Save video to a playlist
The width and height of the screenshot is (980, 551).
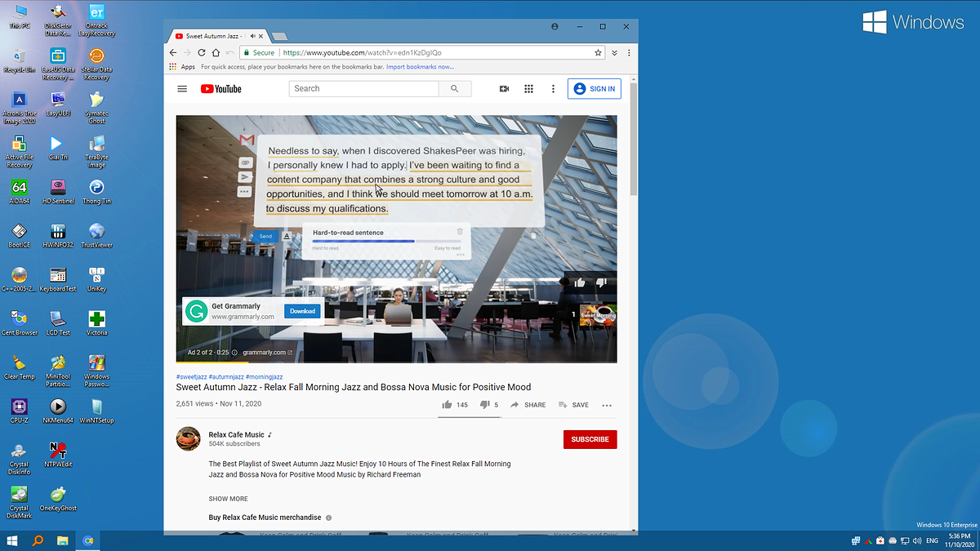pyautogui.click(x=573, y=405)
